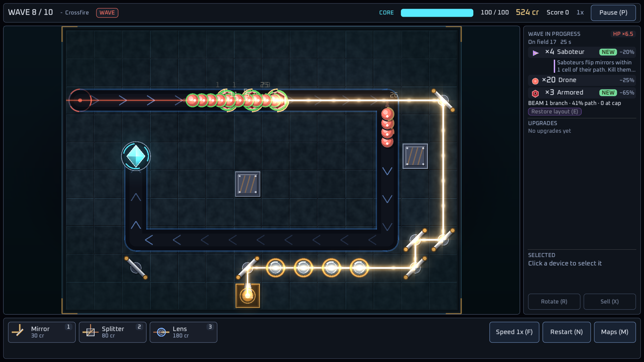The height and width of the screenshot is (362, 644).
Task: Click the HP ×6.5 multiplier label
Action: (623, 34)
